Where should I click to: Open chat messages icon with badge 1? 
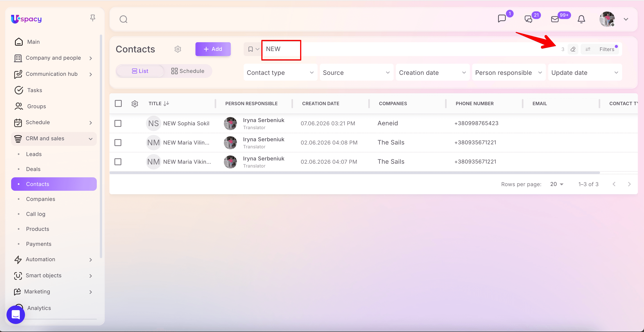502,19
